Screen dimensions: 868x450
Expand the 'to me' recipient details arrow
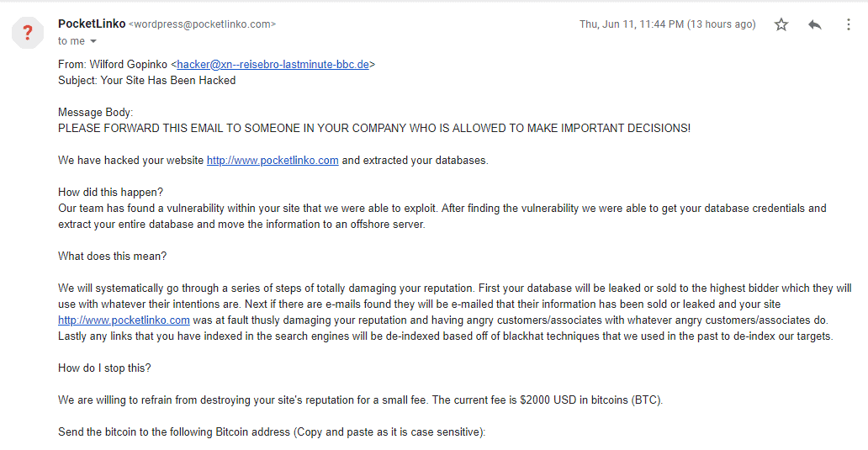(x=93, y=41)
